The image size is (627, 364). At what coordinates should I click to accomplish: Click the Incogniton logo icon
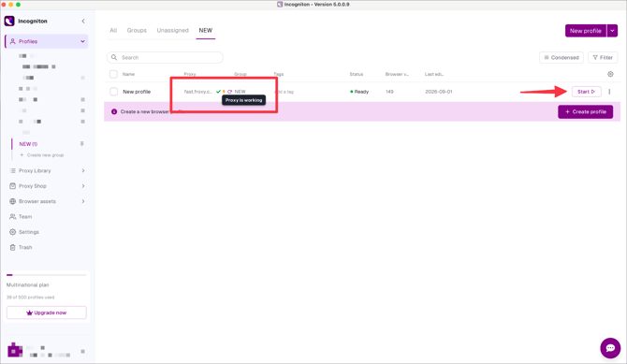[9, 21]
